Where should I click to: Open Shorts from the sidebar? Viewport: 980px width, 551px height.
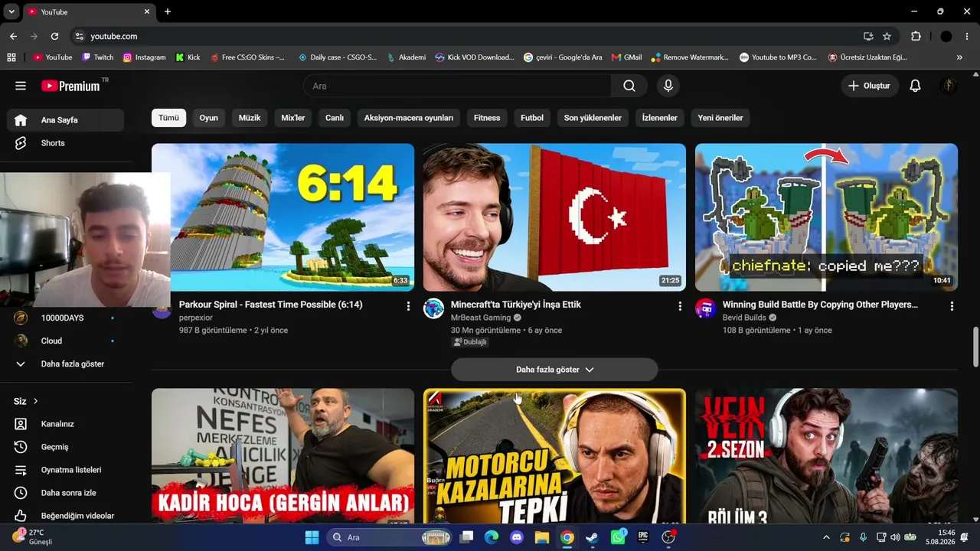[x=65, y=143]
